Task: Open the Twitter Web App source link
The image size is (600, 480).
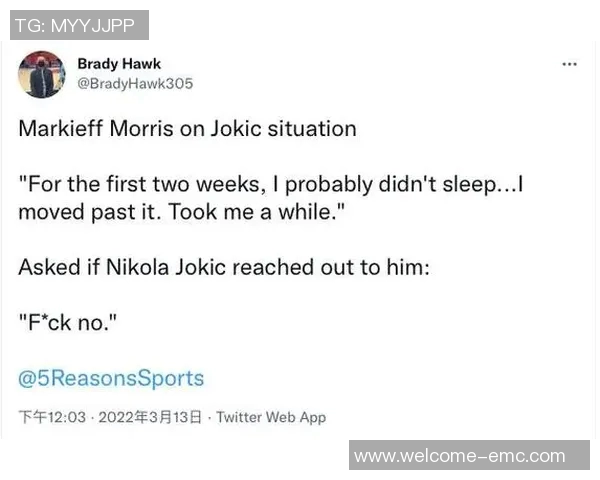Action: (271, 417)
